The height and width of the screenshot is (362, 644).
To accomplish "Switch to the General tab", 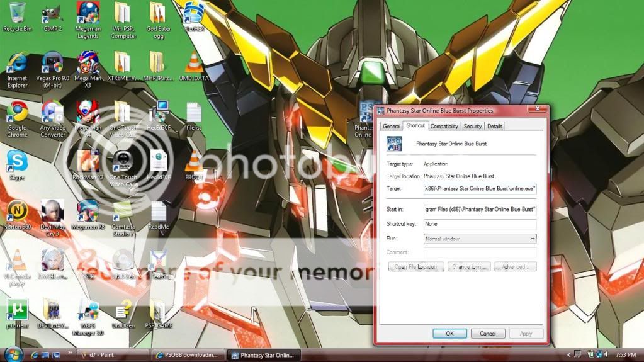I will click(391, 126).
